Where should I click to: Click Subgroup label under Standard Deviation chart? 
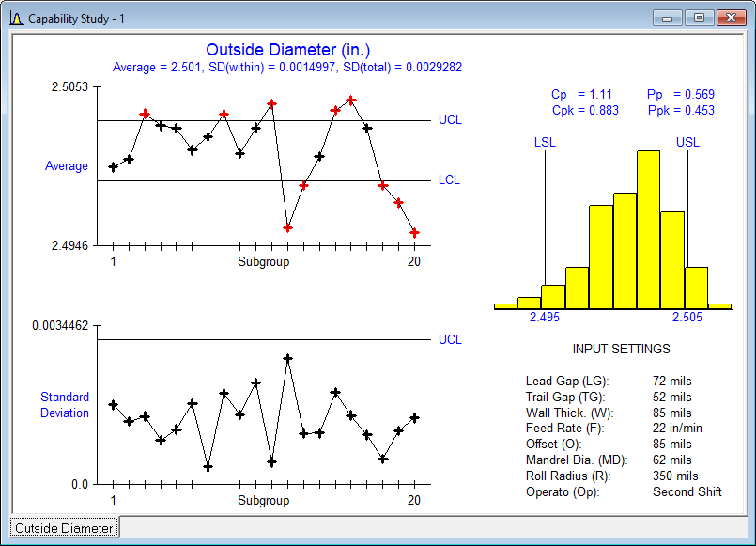click(263, 500)
